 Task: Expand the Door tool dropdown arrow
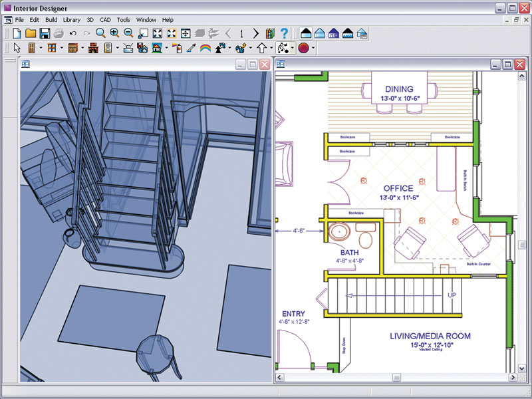[40, 48]
